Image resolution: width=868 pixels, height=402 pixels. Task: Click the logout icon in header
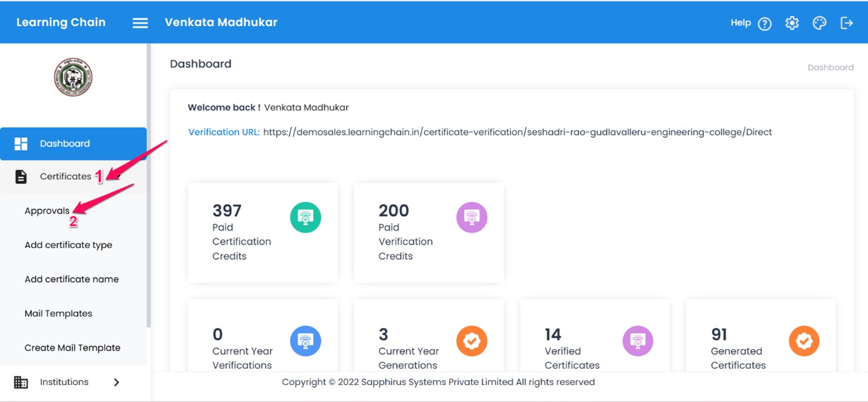coord(847,23)
